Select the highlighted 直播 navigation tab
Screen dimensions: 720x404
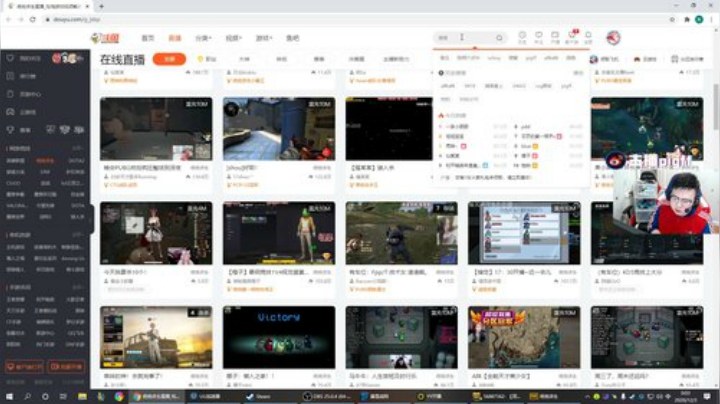175,38
